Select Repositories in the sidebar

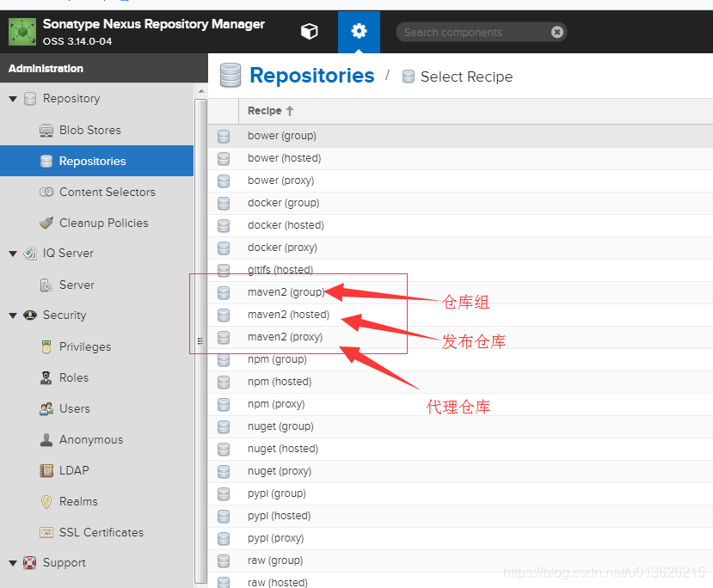[96, 161]
